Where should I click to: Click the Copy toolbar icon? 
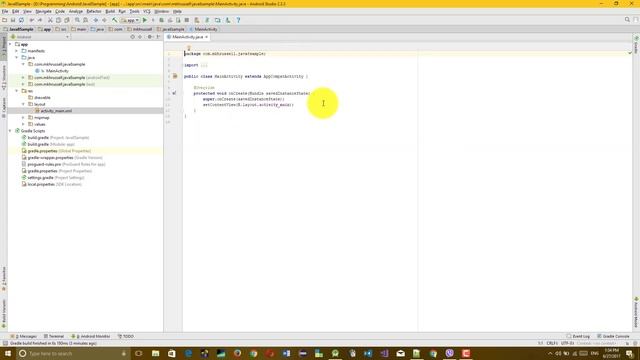tap(58, 20)
